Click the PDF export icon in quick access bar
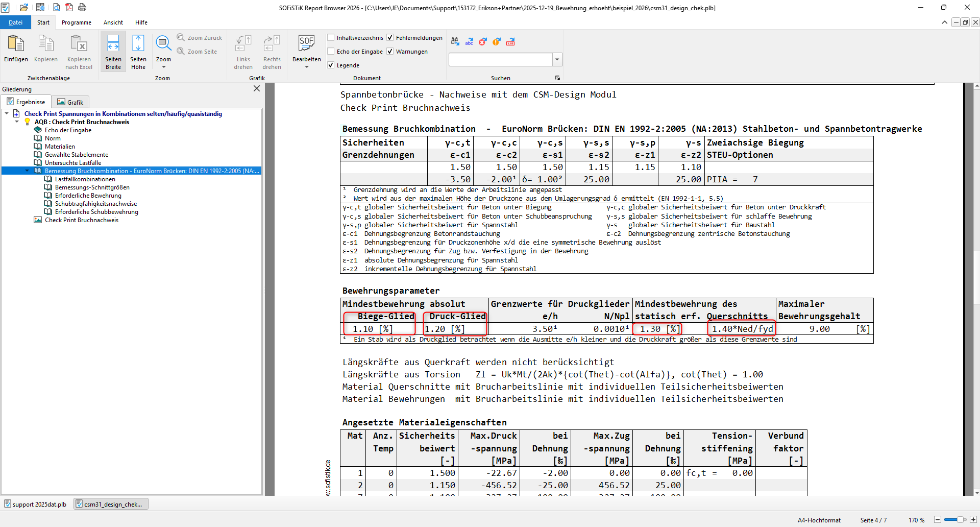Screen dimensions: 980x527 69,8
